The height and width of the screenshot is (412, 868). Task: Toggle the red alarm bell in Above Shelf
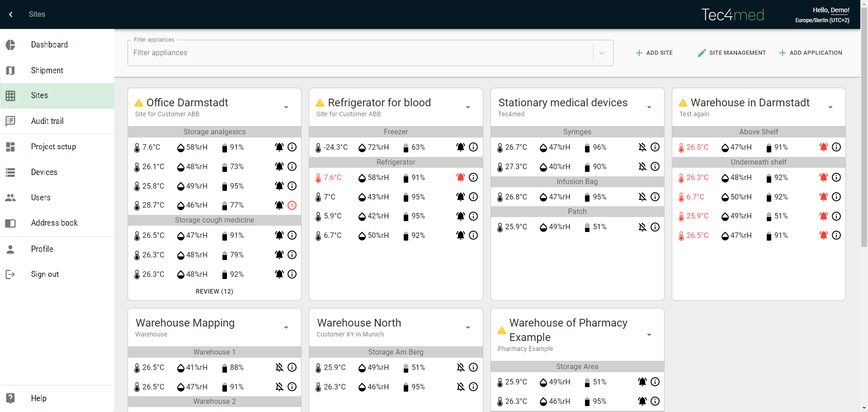pyautogui.click(x=823, y=147)
